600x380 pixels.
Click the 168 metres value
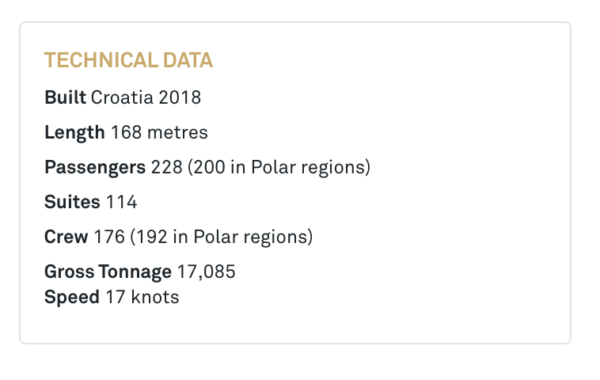(x=159, y=132)
